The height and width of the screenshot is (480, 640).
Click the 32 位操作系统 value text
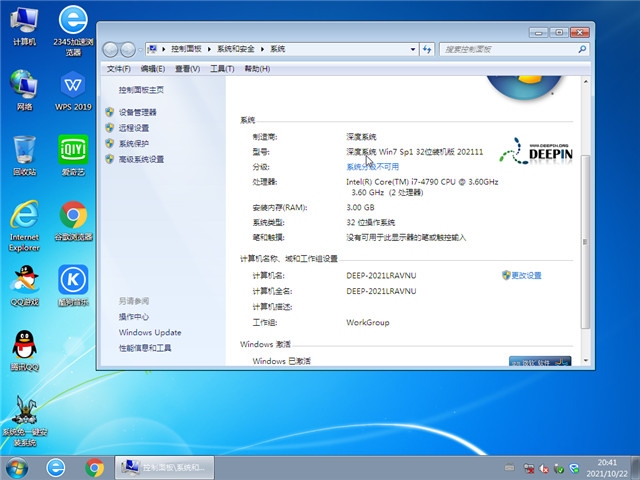(x=371, y=223)
